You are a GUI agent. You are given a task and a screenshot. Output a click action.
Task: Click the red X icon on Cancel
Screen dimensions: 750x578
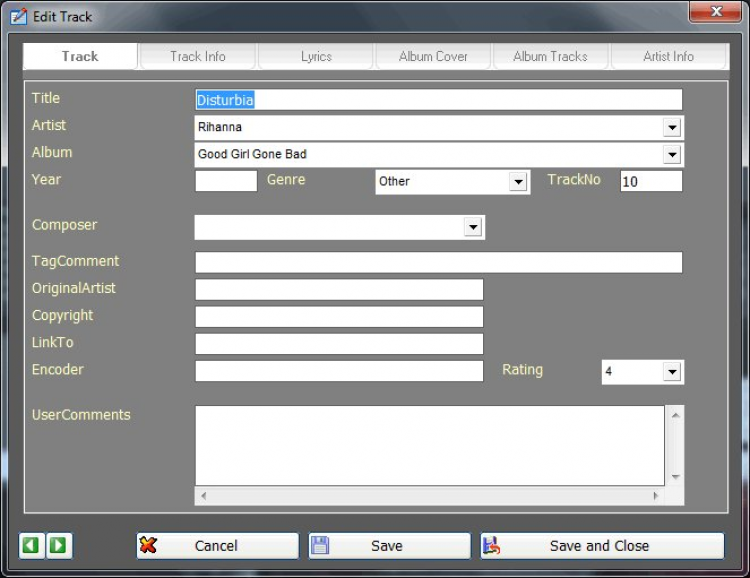[x=148, y=545]
